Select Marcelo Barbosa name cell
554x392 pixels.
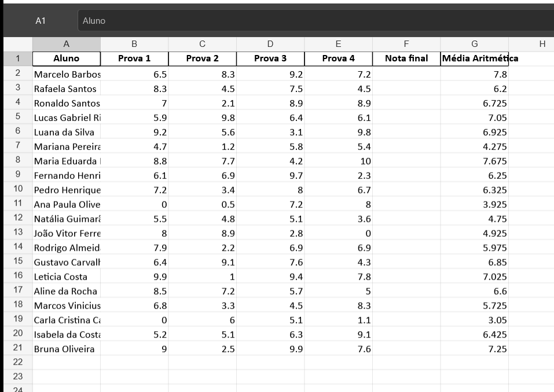point(67,74)
